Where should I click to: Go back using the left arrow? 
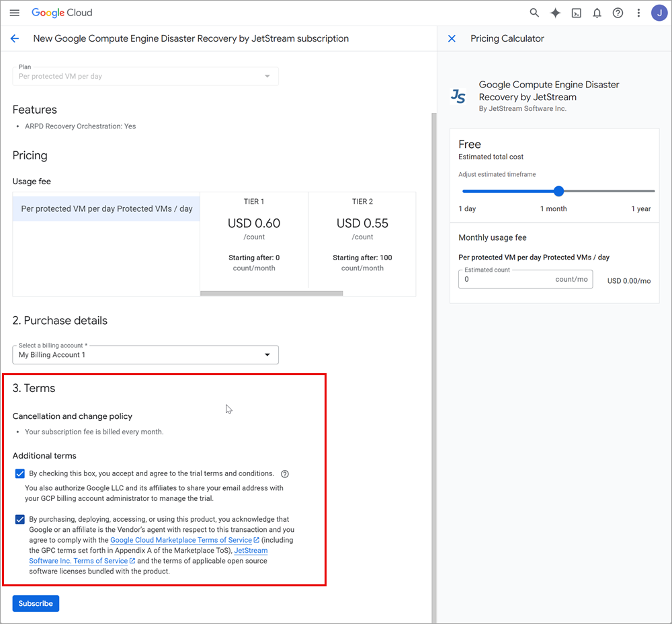[15, 39]
